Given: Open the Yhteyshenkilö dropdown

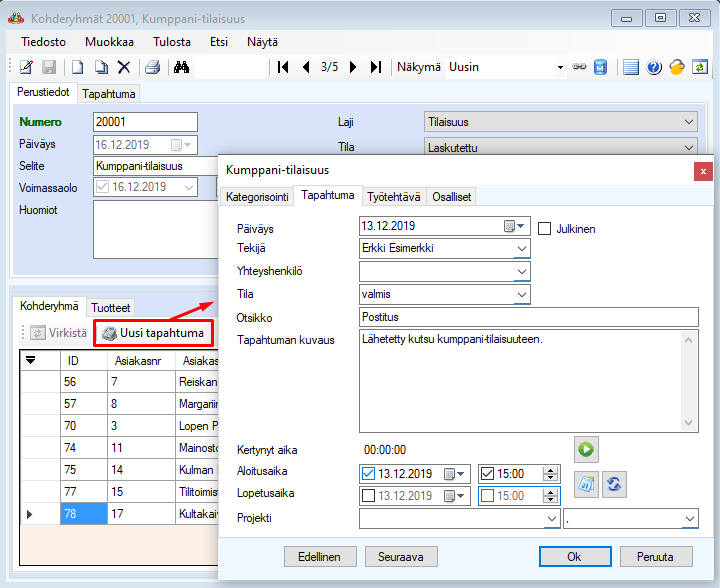Looking at the screenshot, I should 522,271.
